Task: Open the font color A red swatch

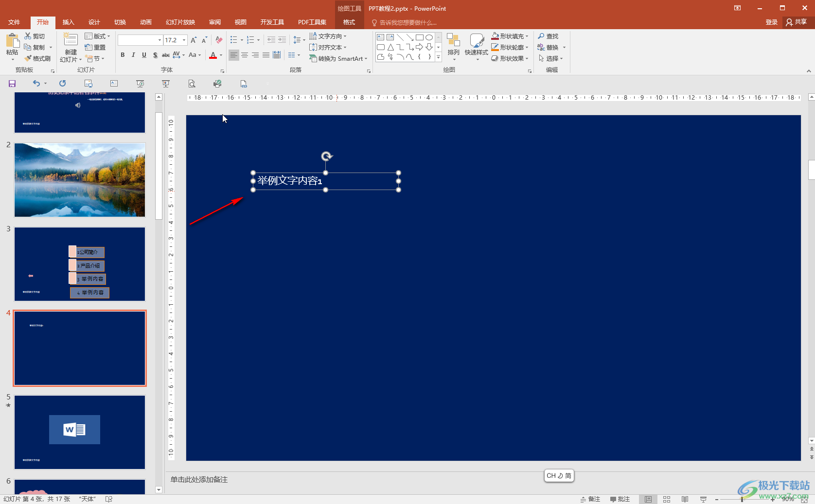Action: [213, 55]
